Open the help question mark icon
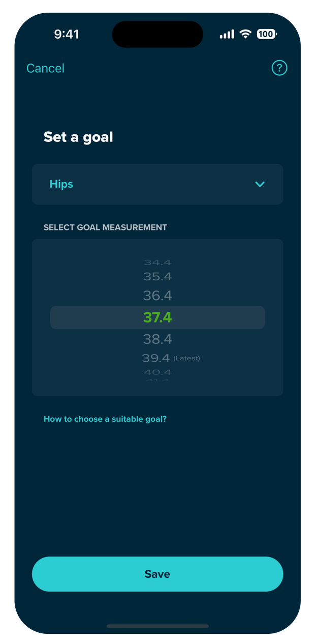 point(279,68)
